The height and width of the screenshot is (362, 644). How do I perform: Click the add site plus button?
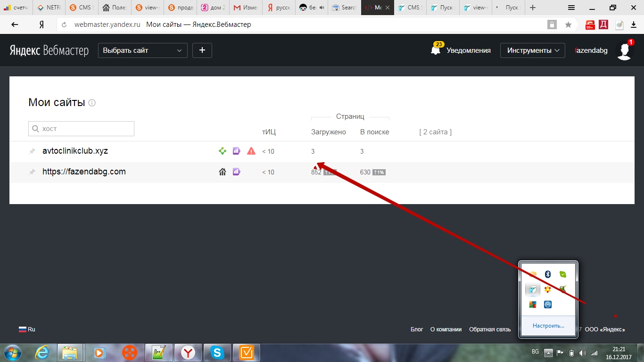(202, 50)
